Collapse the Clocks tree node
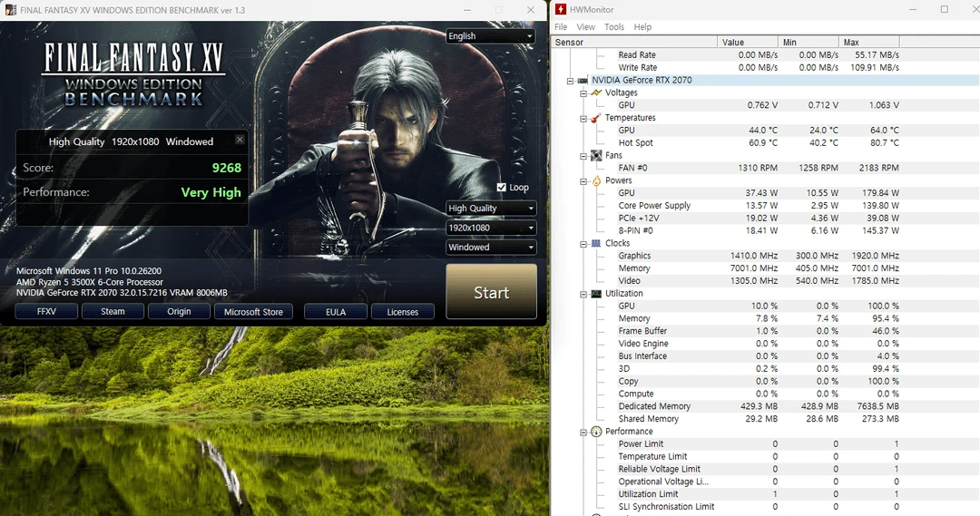The image size is (980, 516). point(583,244)
